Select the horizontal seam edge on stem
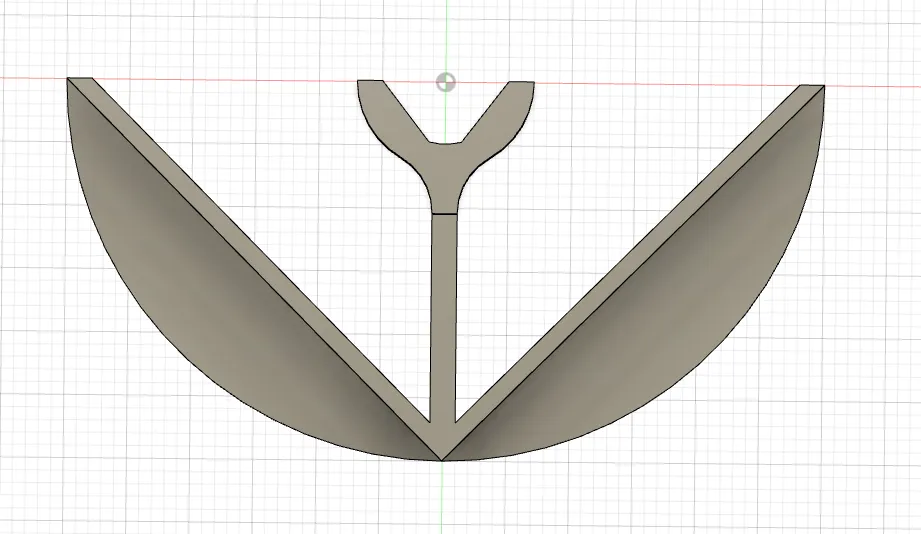Screen dimensions: 921x534 (x=444, y=214)
